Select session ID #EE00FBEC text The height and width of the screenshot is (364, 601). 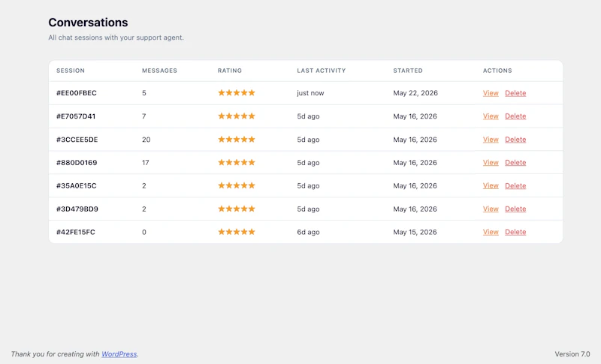point(77,93)
